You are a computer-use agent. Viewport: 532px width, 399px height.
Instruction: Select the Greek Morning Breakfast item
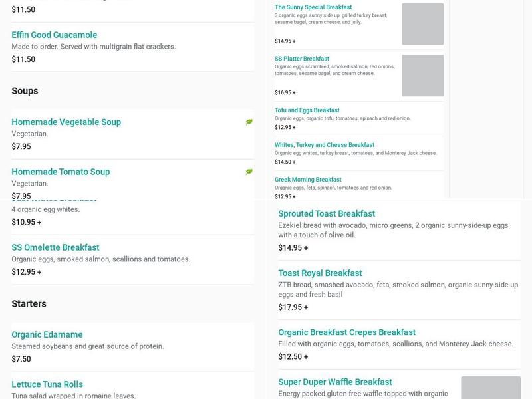(308, 180)
